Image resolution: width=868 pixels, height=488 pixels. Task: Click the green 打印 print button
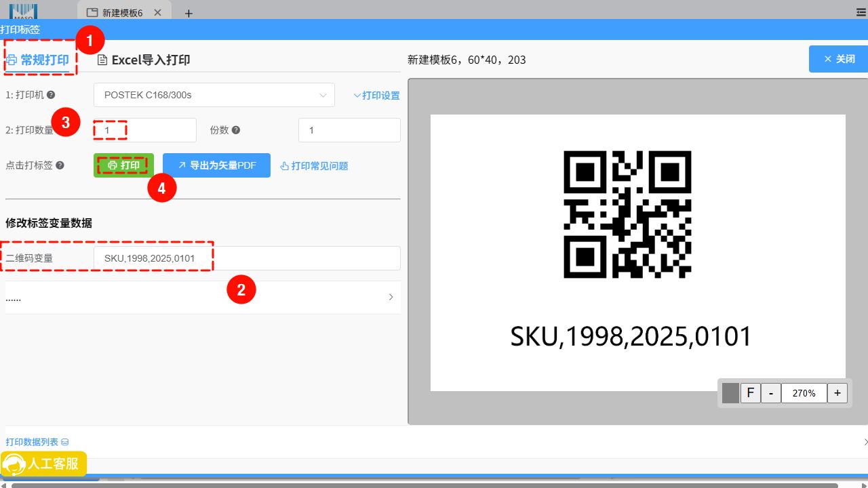click(123, 165)
